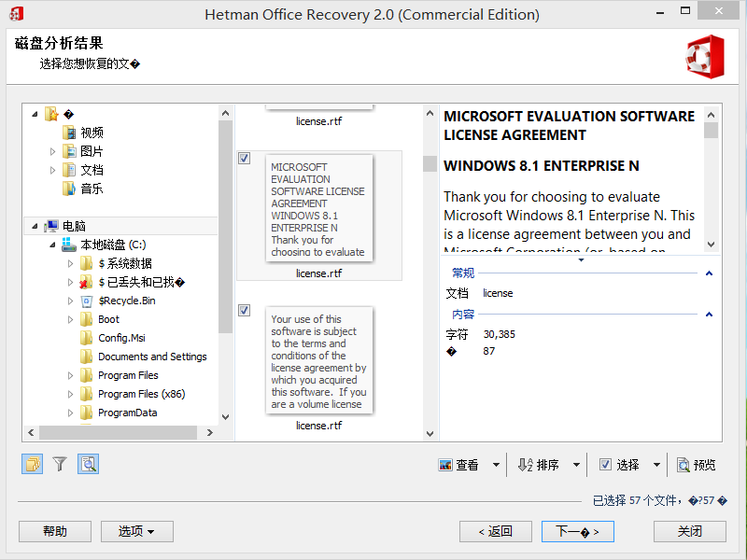Click the 帮助 help button

point(55,531)
